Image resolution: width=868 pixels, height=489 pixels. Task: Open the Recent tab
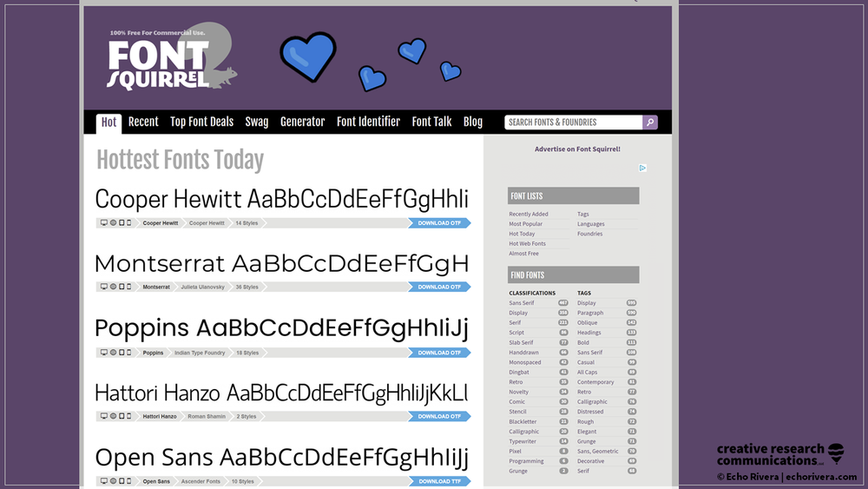point(143,122)
